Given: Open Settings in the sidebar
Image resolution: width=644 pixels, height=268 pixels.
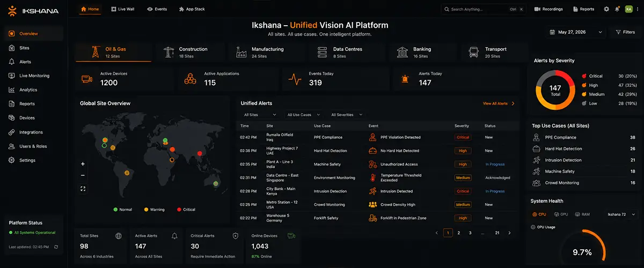Looking at the screenshot, I should coord(33,160).
